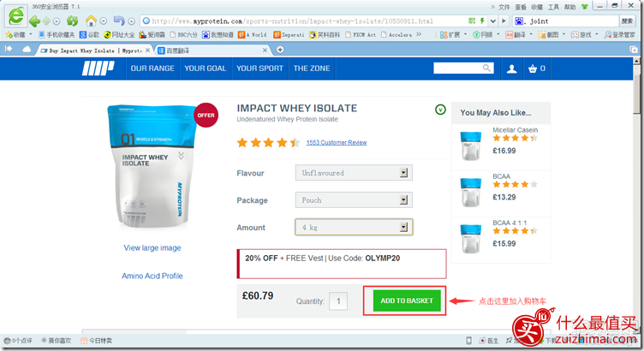Expand the 截图 screenshot dropdown
This screenshot has height=351, width=644.
(563, 35)
